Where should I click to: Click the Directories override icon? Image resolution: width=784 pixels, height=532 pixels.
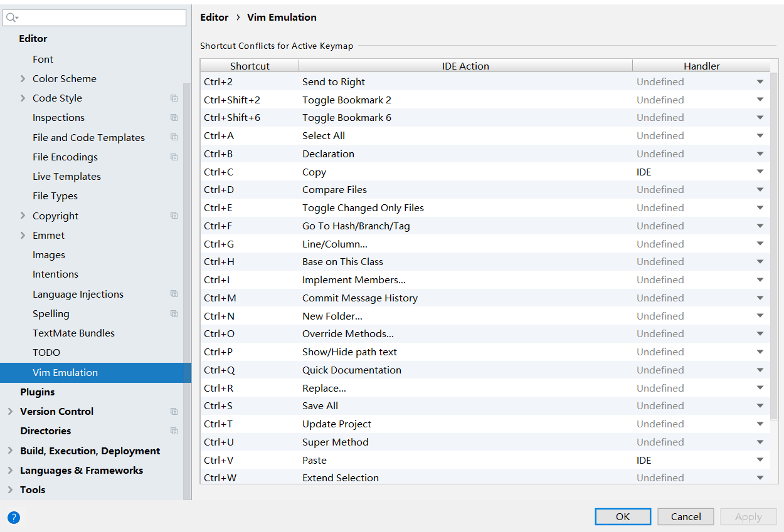(x=174, y=430)
